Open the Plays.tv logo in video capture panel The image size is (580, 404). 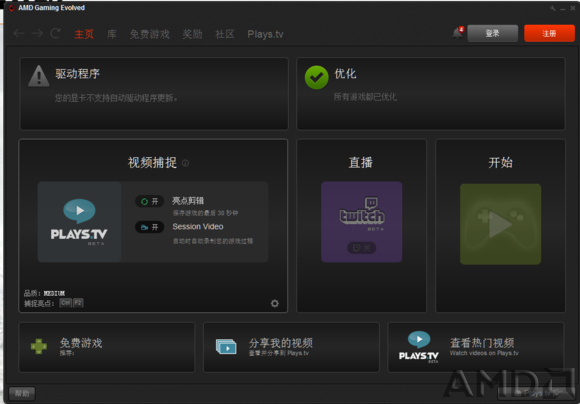click(79, 222)
